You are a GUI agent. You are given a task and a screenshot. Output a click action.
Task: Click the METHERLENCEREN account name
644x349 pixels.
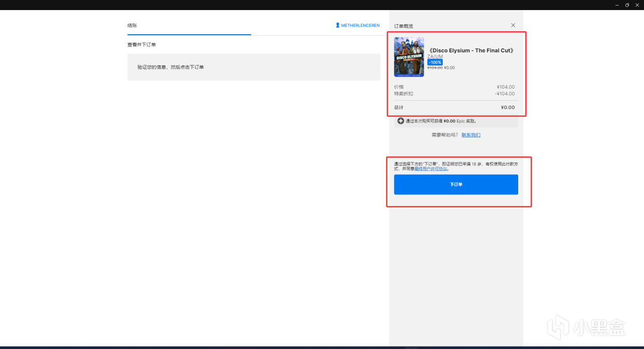(360, 25)
